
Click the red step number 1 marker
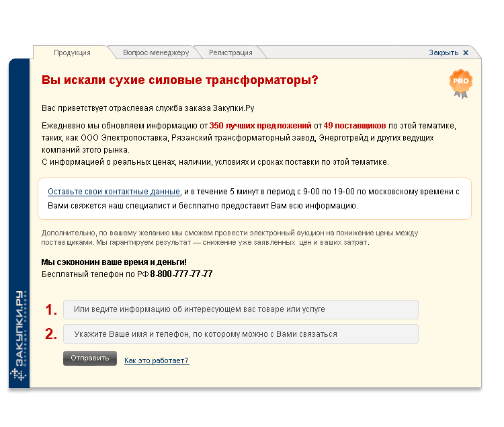tap(51, 309)
